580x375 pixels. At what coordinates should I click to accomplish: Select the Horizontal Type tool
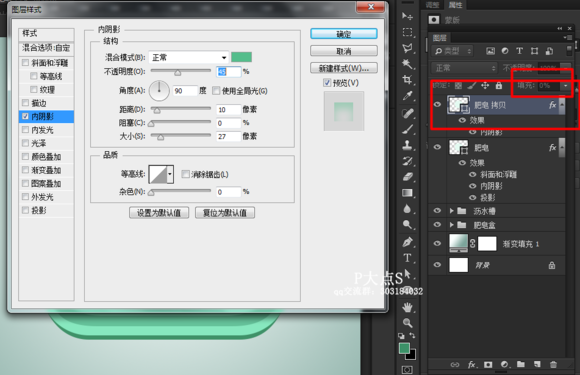coord(407,258)
